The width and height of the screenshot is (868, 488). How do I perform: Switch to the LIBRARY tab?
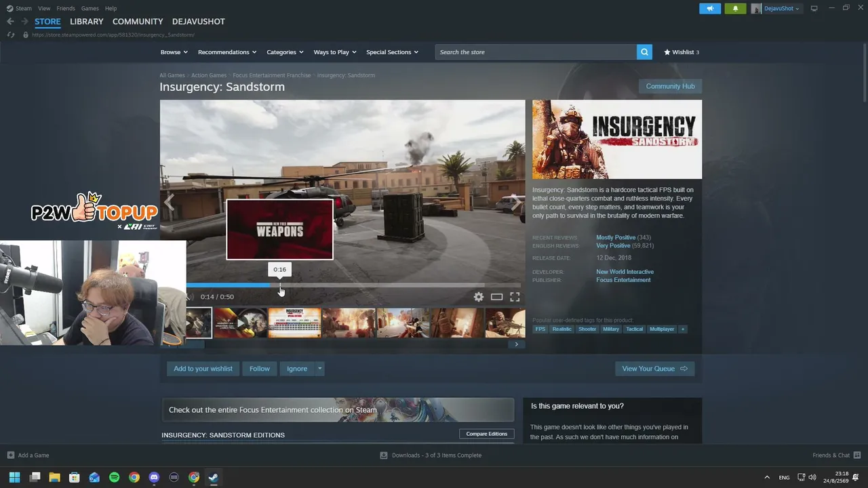coord(87,22)
